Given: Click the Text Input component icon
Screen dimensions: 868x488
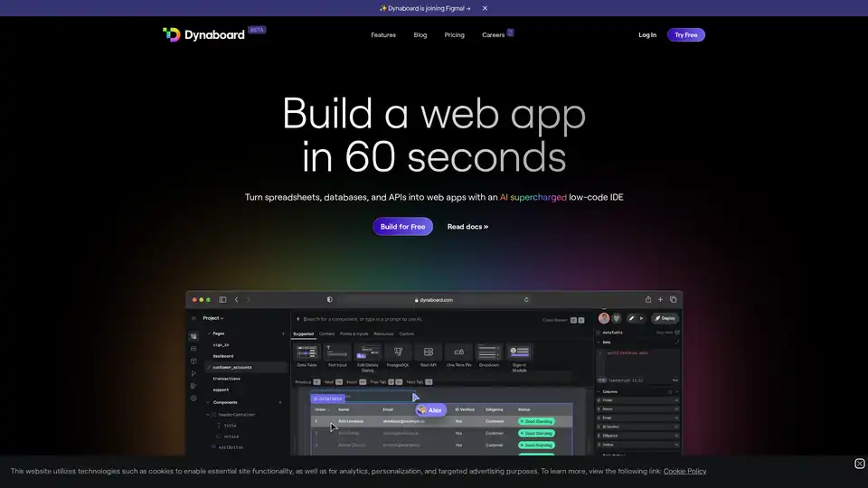Looking at the screenshot, I should 336,352.
